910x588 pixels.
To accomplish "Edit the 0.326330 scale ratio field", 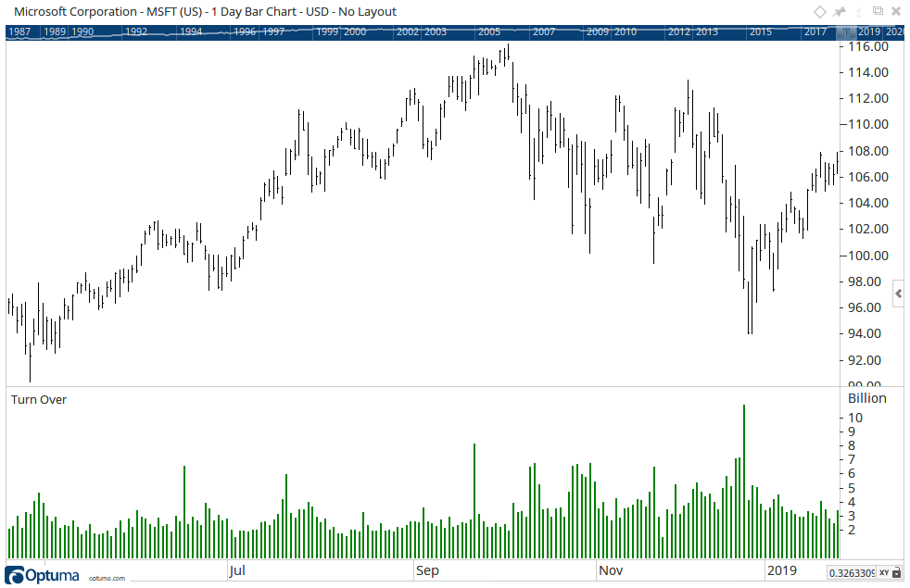I will point(852,573).
